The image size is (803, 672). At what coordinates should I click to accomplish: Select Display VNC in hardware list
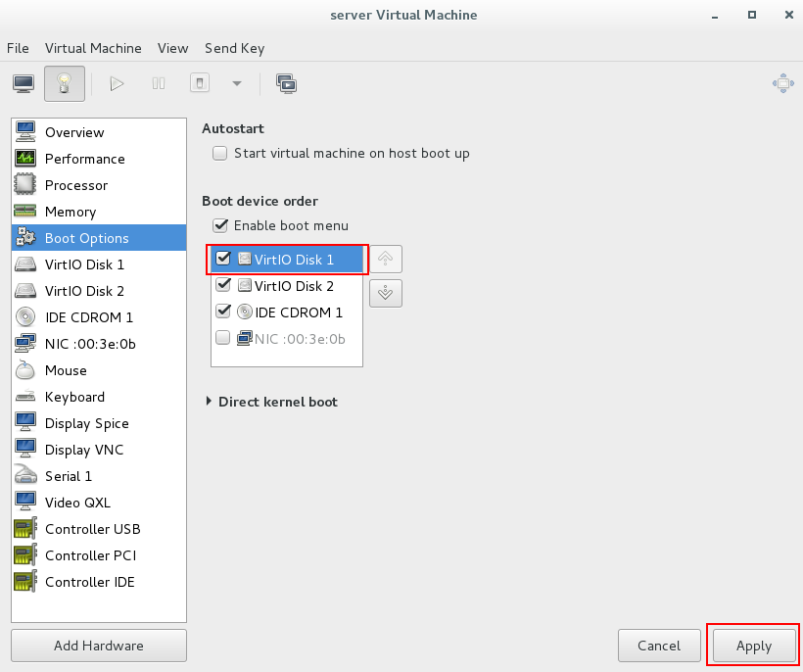(x=99, y=450)
